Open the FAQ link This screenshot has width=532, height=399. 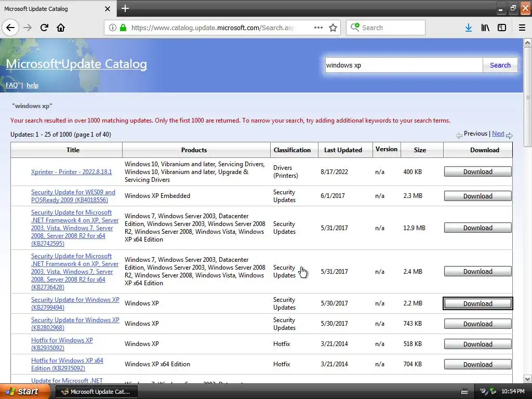(11, 85)
